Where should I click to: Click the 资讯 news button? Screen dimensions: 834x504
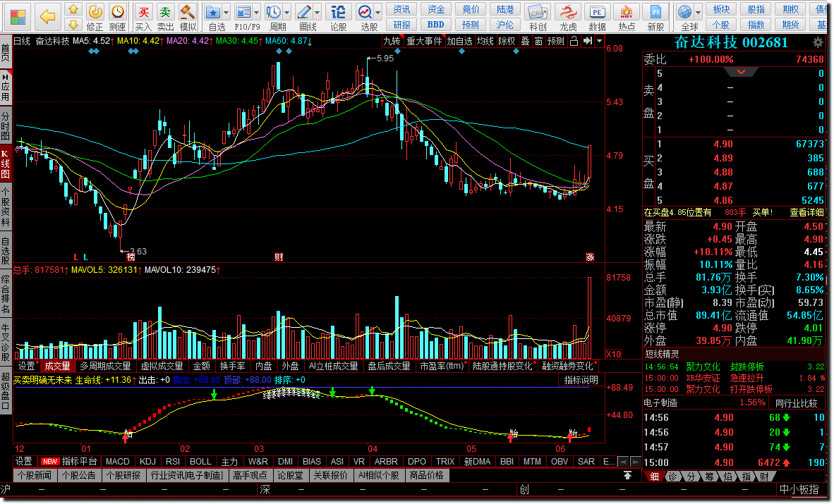click(x=401, y=9)
